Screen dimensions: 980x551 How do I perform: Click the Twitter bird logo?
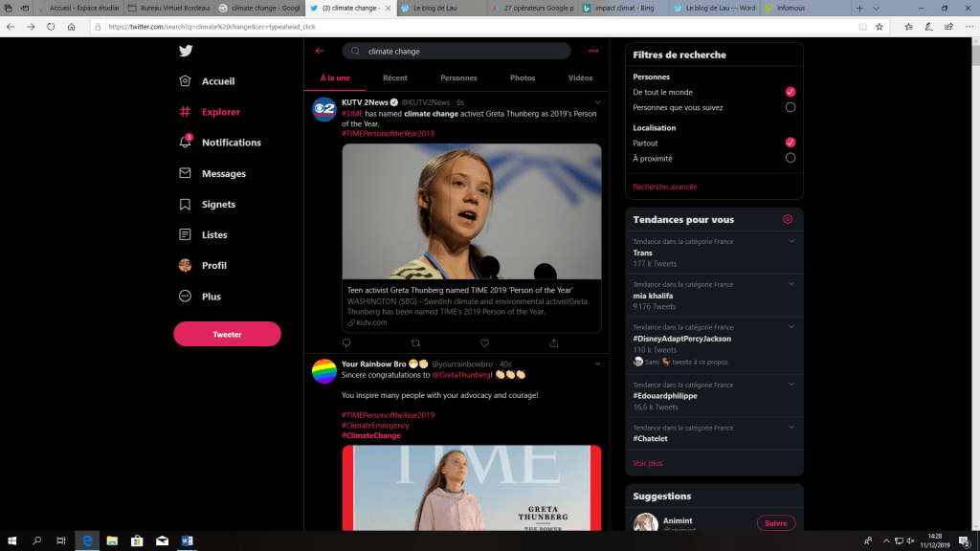pyautogui.click(x=186, y=52)
